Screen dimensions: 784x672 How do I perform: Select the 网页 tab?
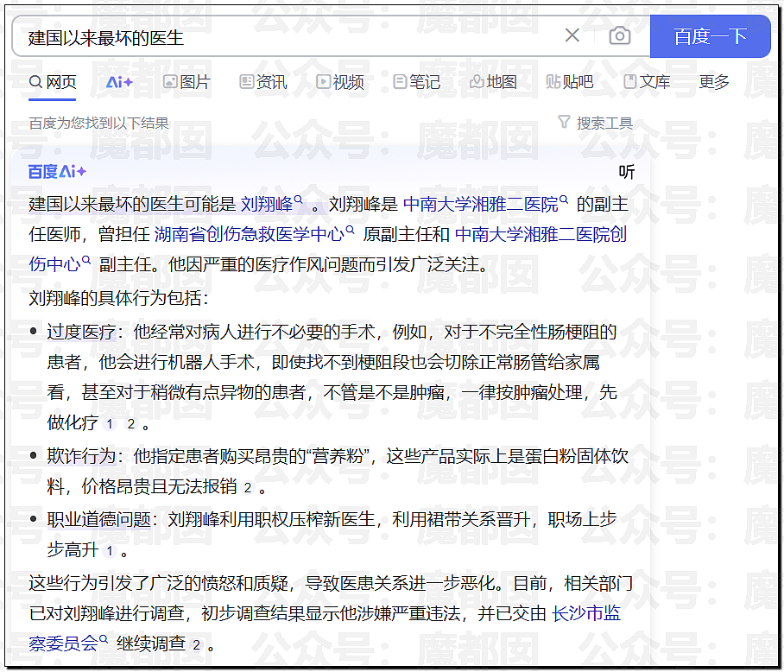tap(53, 81)
